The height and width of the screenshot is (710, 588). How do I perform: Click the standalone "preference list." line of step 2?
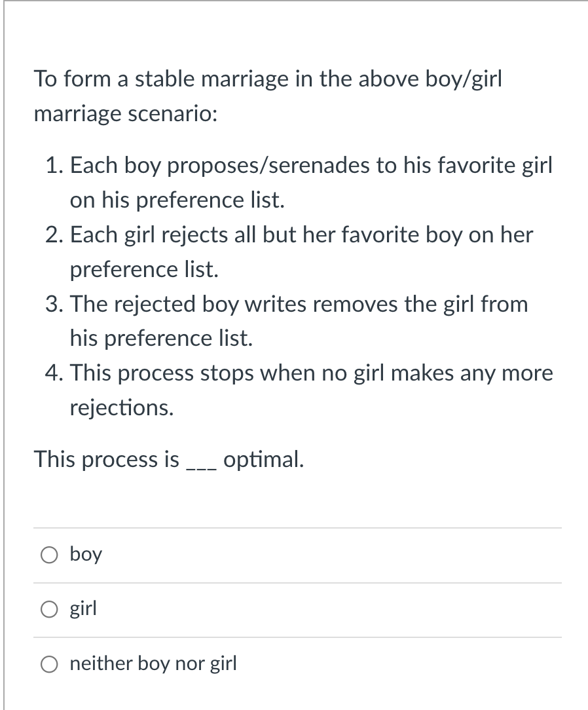pos(145,269)
